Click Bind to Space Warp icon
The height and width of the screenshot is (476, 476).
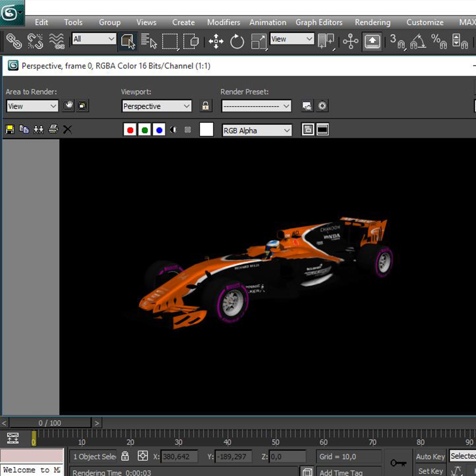(x=57, y=41)
